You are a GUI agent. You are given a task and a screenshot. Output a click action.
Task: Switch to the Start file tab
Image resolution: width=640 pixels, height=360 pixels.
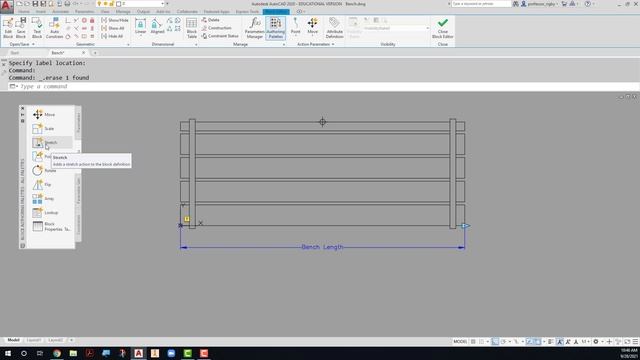pyautogui.click(x=15, y=53)
